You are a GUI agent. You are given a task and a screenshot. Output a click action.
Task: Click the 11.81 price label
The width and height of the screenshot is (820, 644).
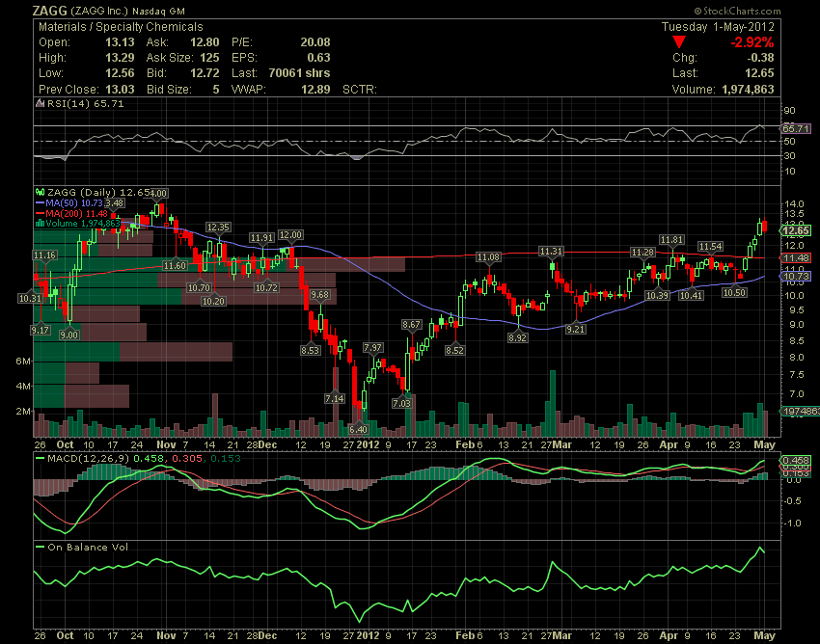click(x=671, y=240)
